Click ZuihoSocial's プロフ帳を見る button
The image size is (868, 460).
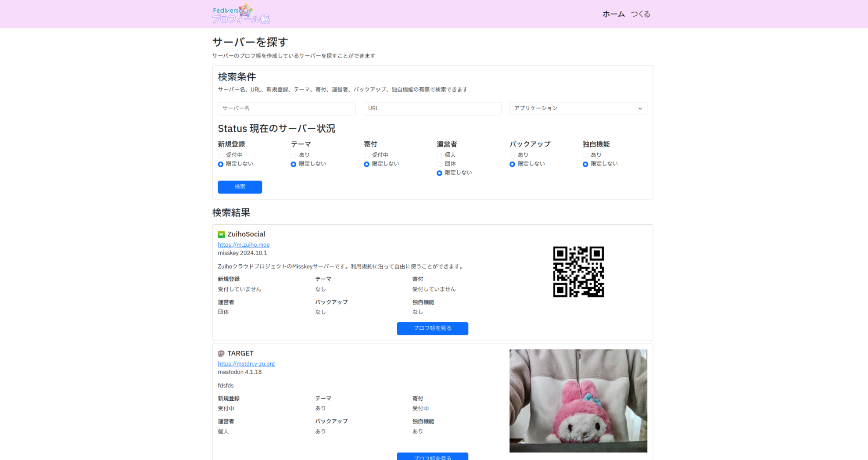[432, 328]
